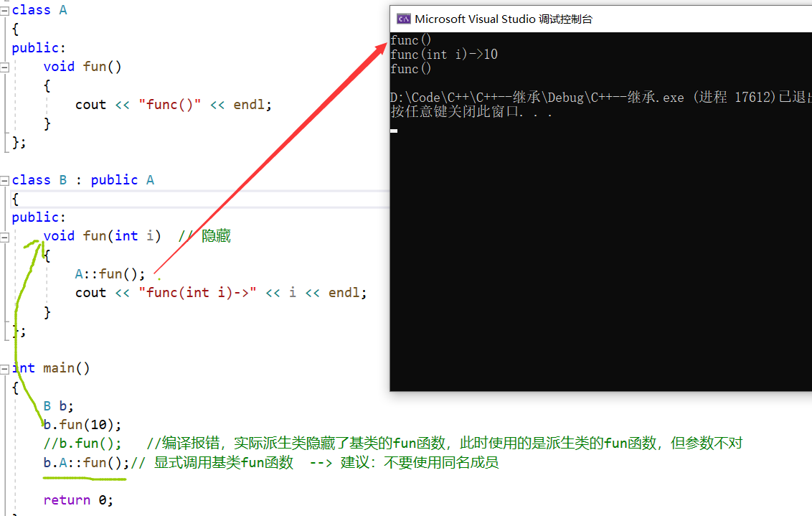The image size is (812, 516).
Task: Collapse the void fun(int i) block
Action: click(4, 238)
